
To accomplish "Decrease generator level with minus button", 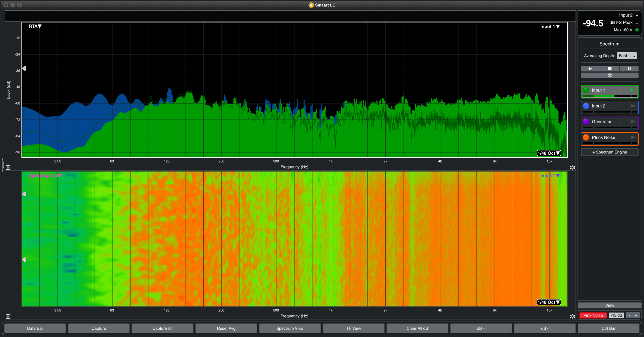I will click(x=630, y=315).
